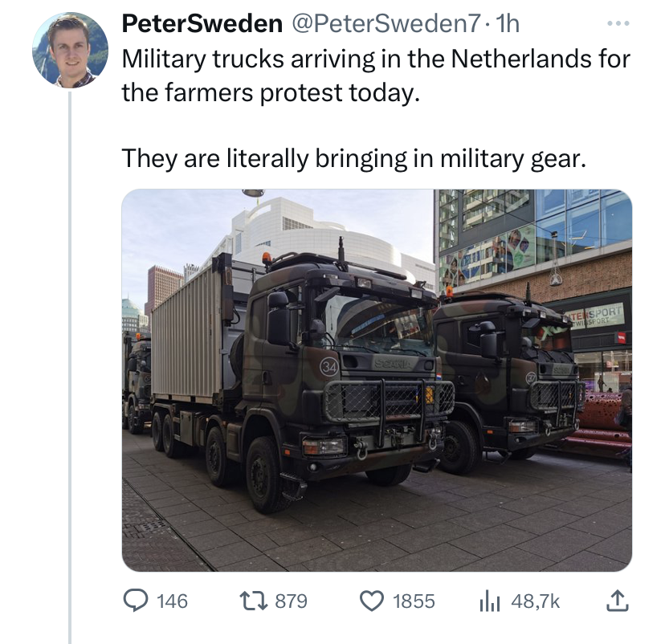Click the retweet arrows icon
Viewport: 665px width, 644px height.
click(x=254, y=601)
